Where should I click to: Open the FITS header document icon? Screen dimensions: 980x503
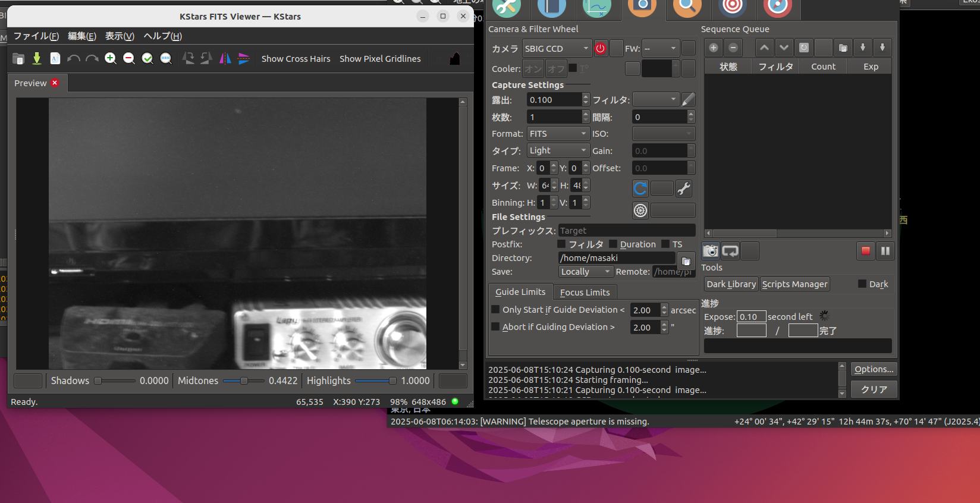click(55, 58)
